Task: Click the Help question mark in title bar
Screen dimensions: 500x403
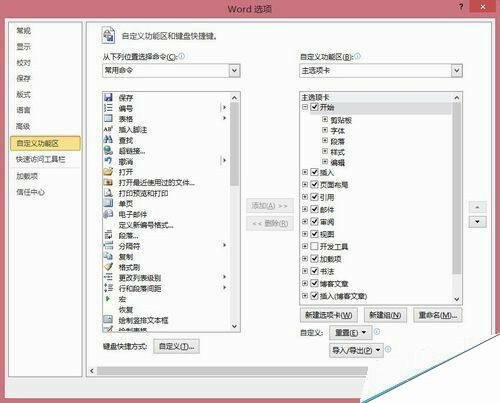Action: [461, 7]
